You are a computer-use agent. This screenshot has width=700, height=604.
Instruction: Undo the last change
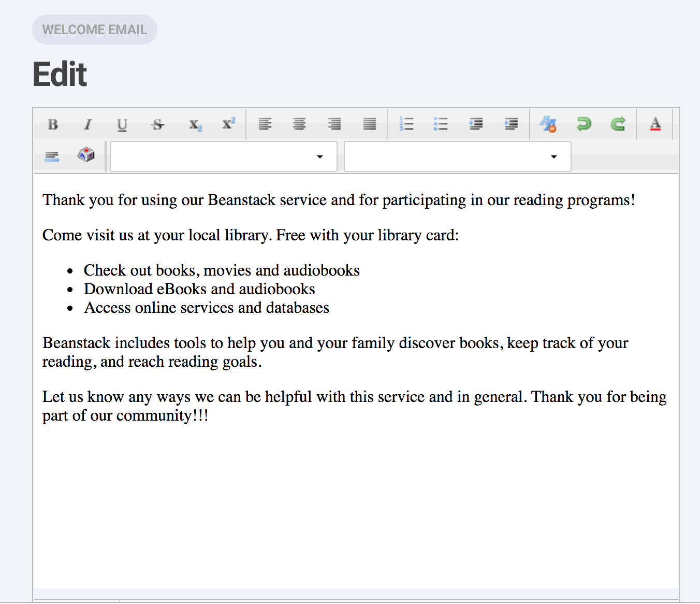pyautogui.click(x=584, y=124)
